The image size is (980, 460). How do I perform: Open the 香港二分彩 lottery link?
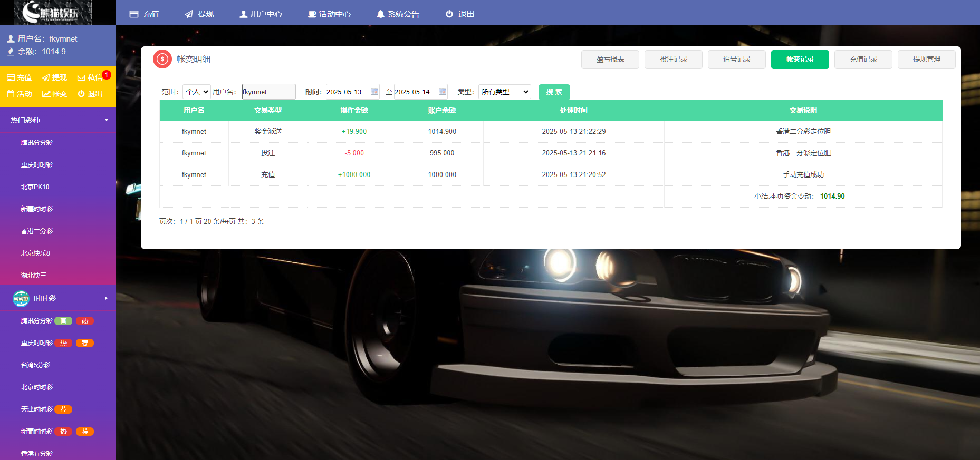[37, 231]
